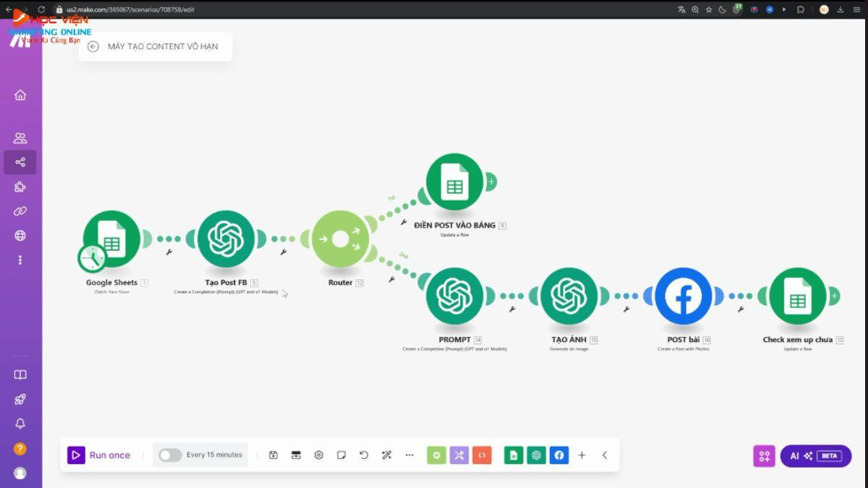Screen dimensions: 868x488
Task: Toggle the scenario scheduling switch on
Action: tap(170, 455)
